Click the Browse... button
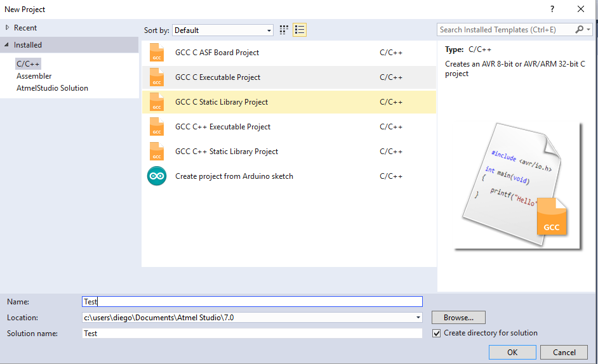This screenshot has height=364, width=598. pyautogui.click(x=458, y=318)
